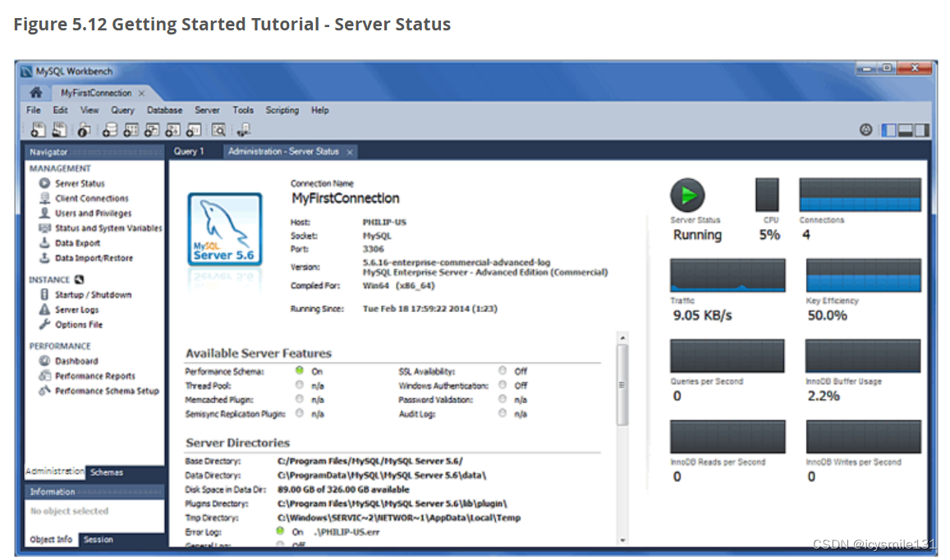Click the Semisync Replication Plugin indicator
Screen dimensions: 950x560
300,413
